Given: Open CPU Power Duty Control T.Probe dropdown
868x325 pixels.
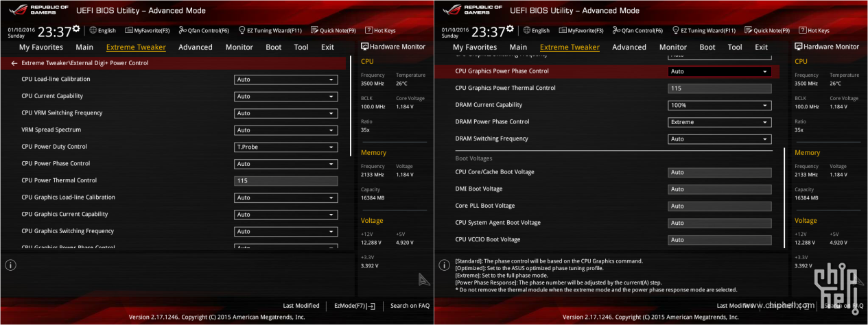Looking at the screenshot, I should 285,147.
